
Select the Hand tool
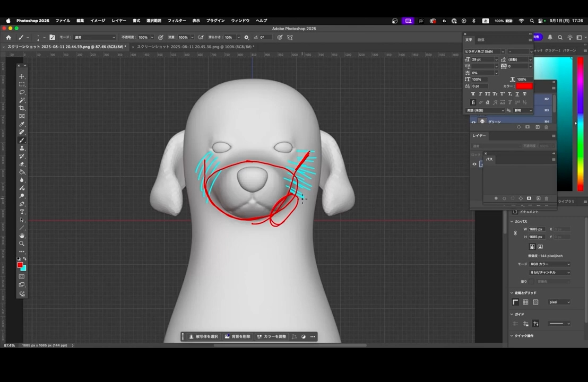coord(22,236)
